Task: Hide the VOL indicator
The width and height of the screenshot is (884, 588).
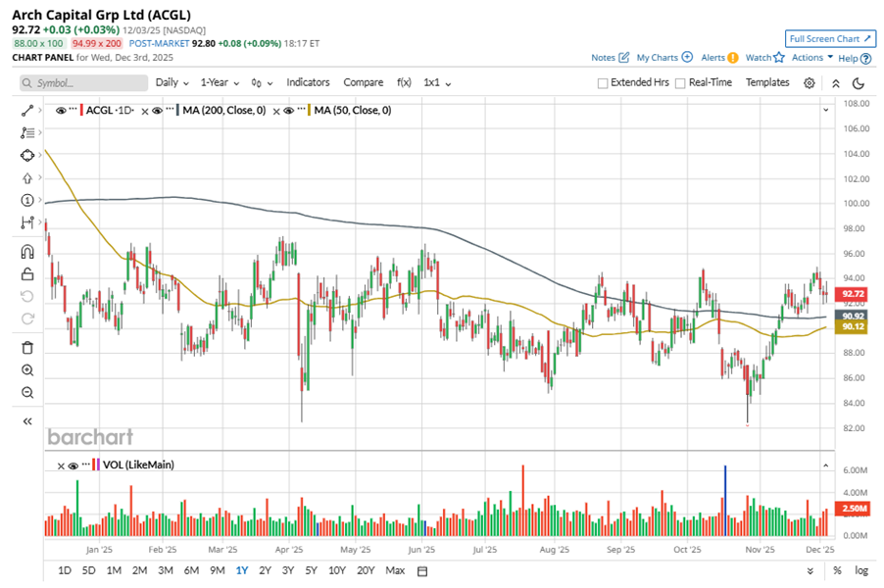Action: pos(74,465)
